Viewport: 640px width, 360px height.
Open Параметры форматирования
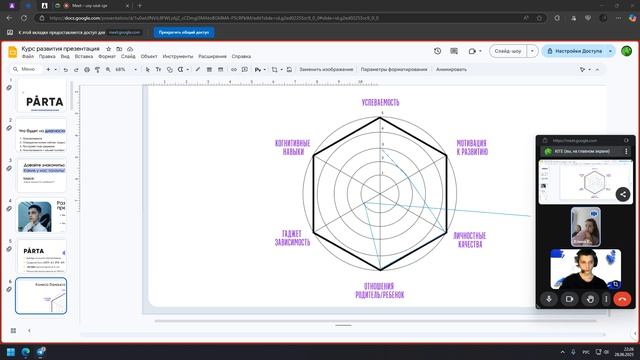394,70
